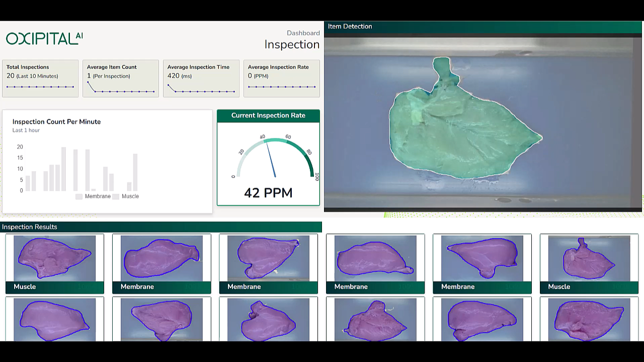Open the last top-row Muscle result thumbnail

click(x=589, y=258)
